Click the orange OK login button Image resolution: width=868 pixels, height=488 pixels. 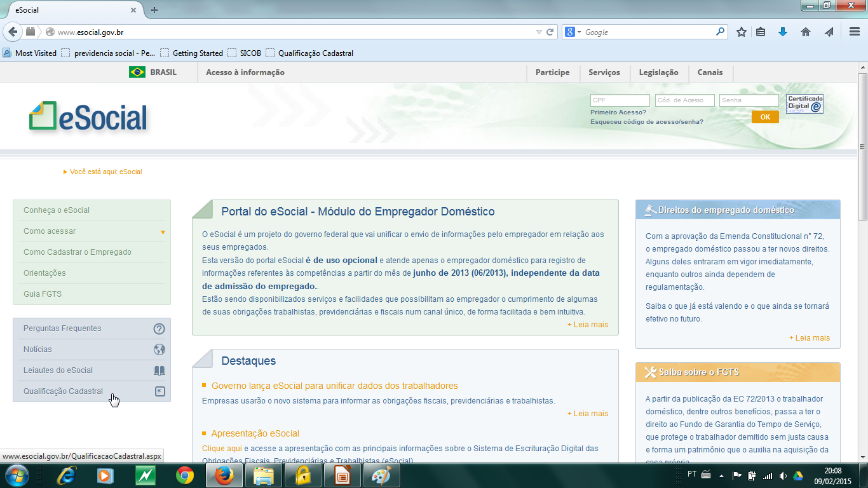765,117
